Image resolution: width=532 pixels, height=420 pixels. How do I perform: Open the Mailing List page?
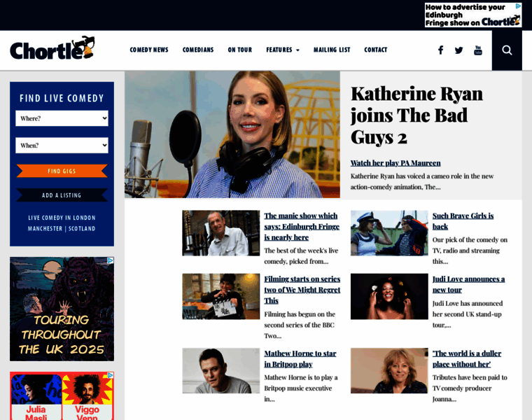332,50
